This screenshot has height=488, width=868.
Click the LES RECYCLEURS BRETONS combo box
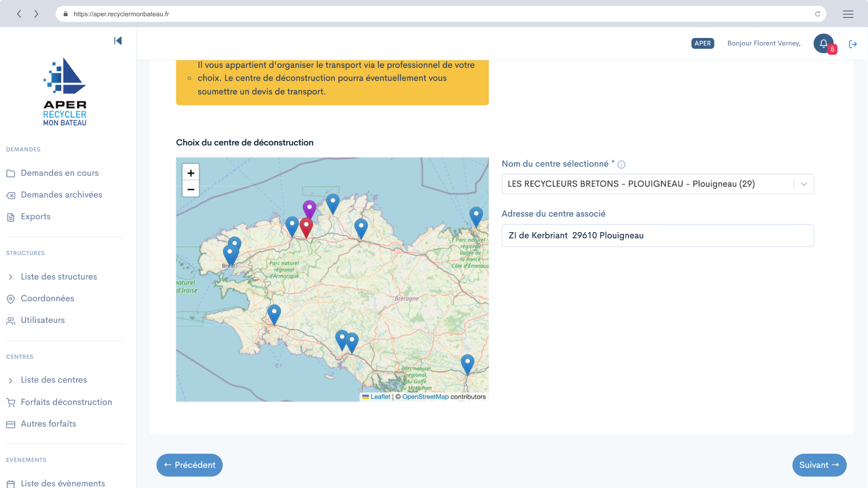pyautogui.click(x=658, y=184)
